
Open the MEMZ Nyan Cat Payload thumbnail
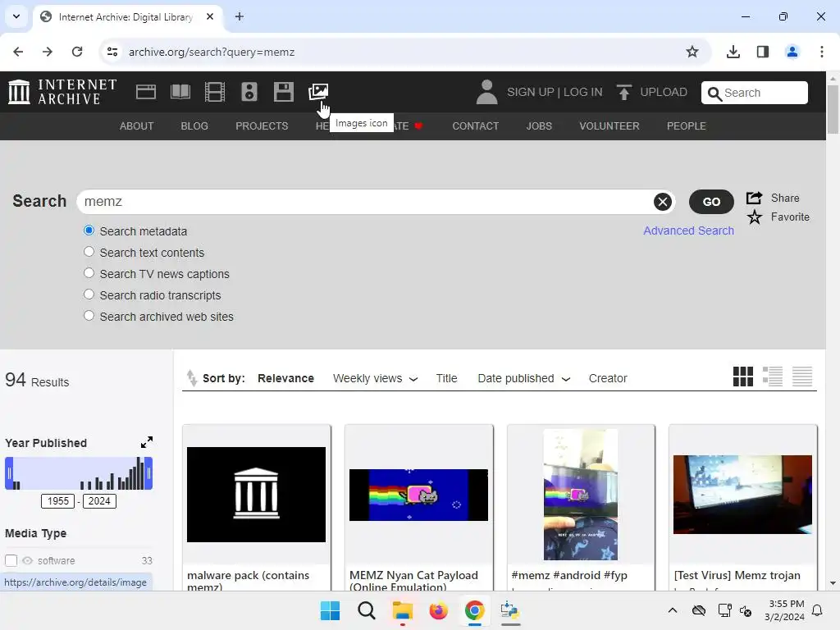tap(418, 495)
